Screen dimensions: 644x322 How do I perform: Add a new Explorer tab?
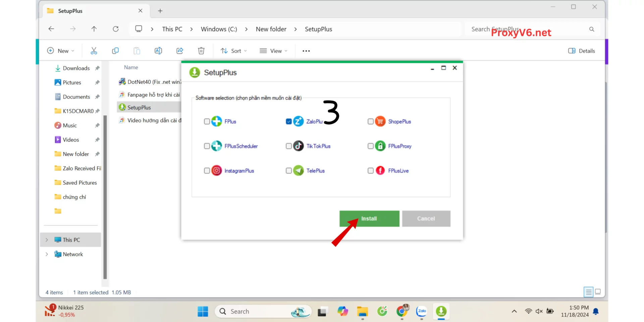pos(160,11)
